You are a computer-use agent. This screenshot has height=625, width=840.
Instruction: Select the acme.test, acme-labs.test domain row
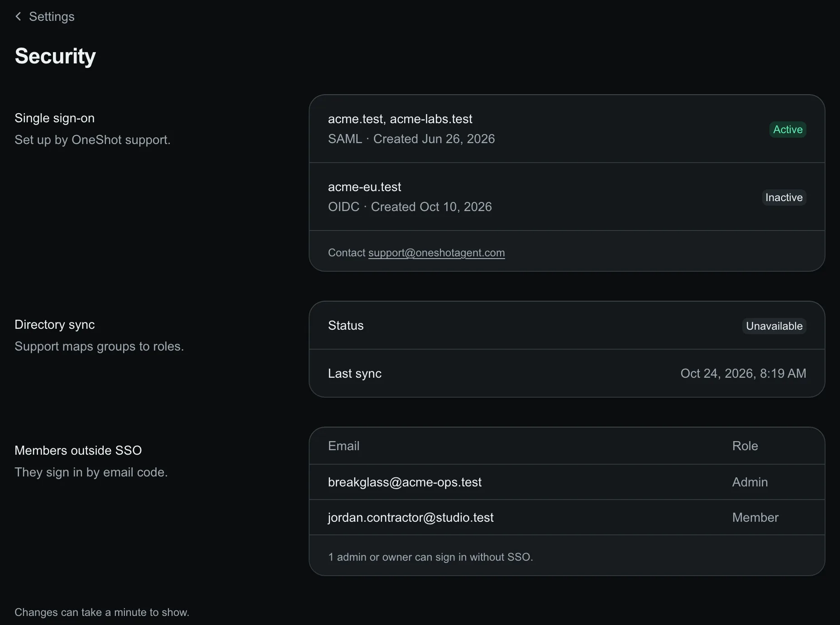pyautogui.click(x=567, y=129)
